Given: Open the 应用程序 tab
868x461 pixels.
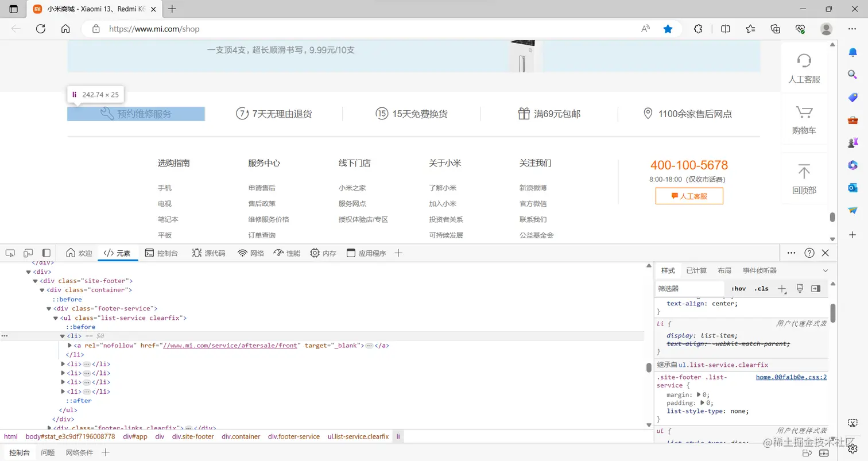Looking at the screenshot, I should [366, 253].
